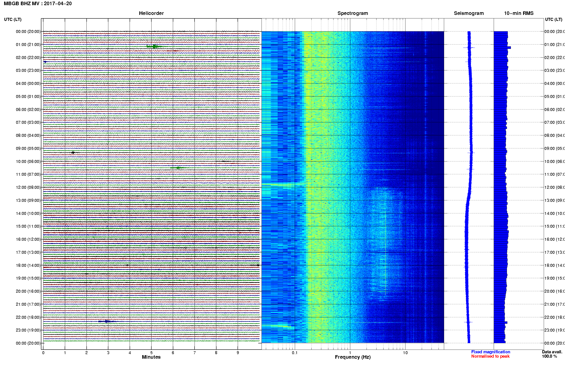The width and height of the screenshot is (588, 368).
Task: Click the 'Normalised to peak' legend text
Action: (x=490, y=356)
